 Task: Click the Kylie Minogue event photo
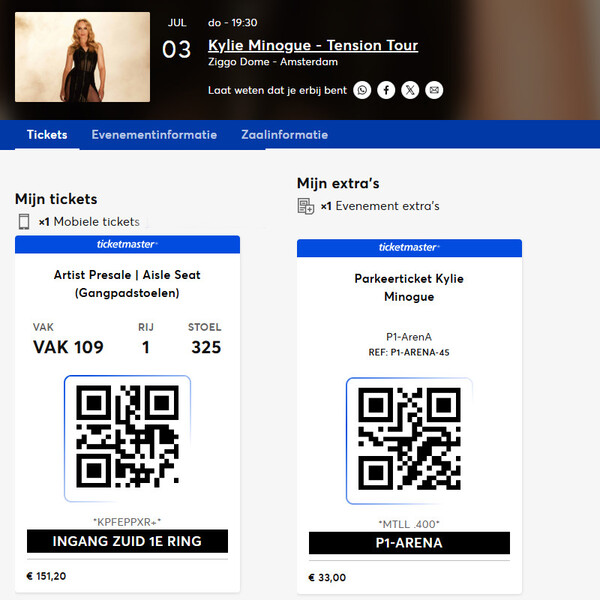(82, 57)
